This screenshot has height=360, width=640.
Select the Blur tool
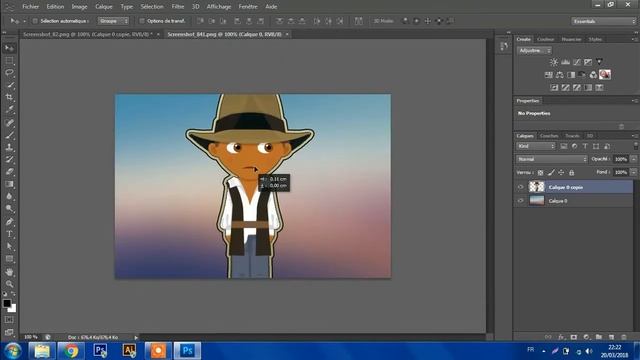pyautogui.click(x=9, y=196)
